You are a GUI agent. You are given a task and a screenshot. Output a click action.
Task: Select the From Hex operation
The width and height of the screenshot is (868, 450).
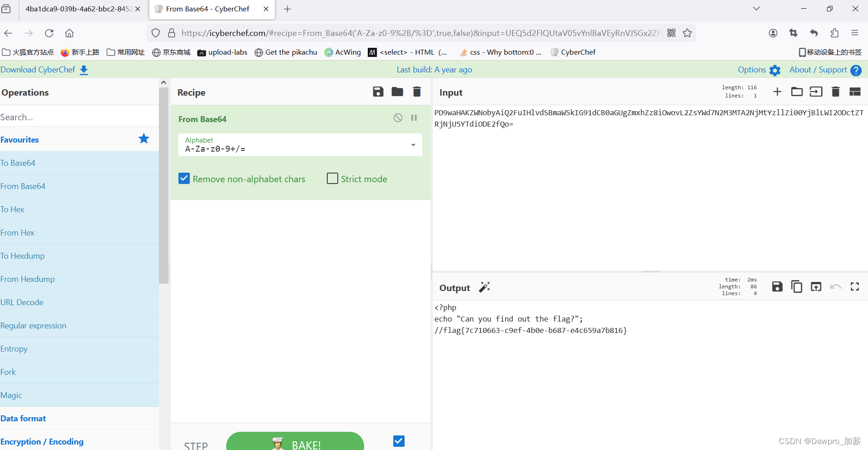click(79, 233)
